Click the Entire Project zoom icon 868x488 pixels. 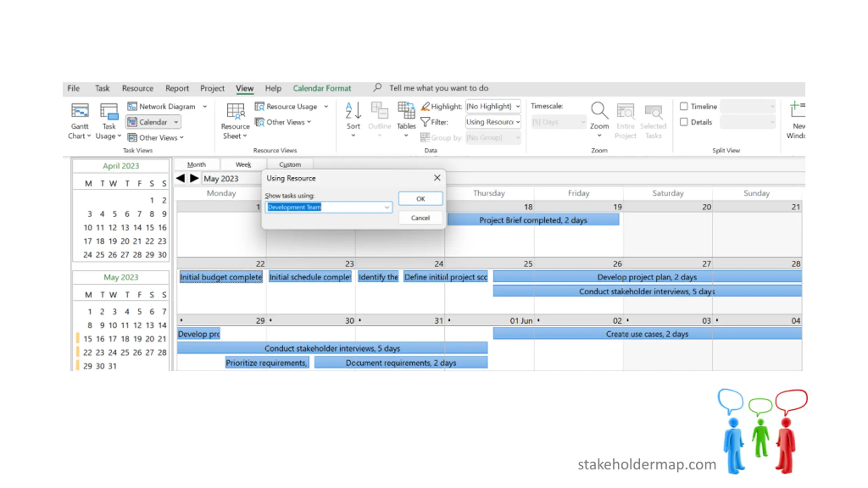click(625, 111)
